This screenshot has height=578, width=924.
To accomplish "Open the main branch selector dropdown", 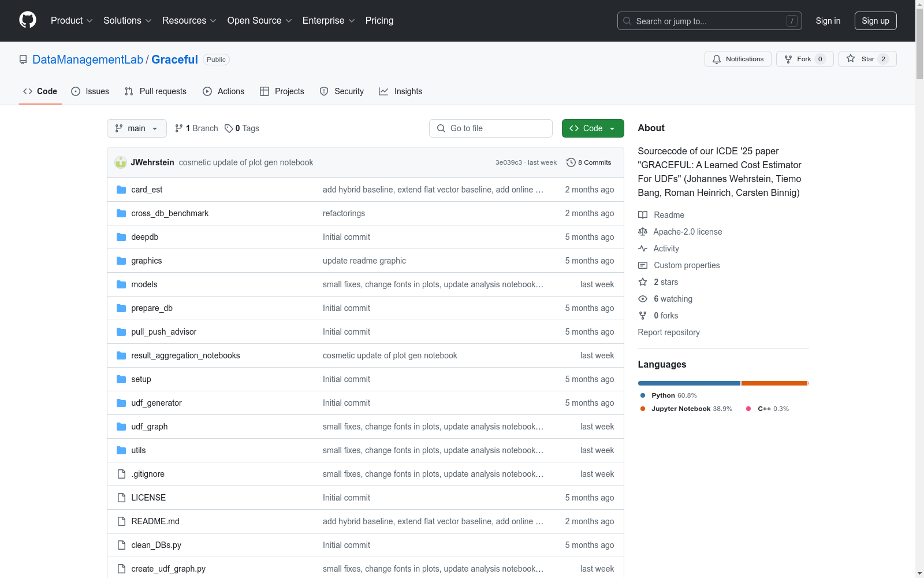I will (137, 128).
